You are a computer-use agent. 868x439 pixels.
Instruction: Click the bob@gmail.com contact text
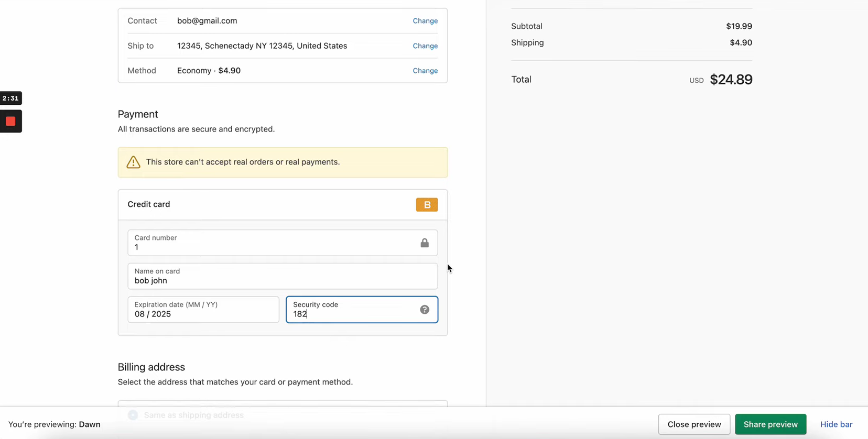click(207, 21)
